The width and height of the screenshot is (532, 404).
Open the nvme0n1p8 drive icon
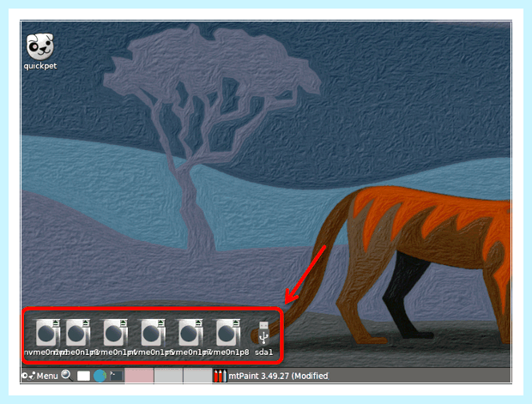coord(228,333)
